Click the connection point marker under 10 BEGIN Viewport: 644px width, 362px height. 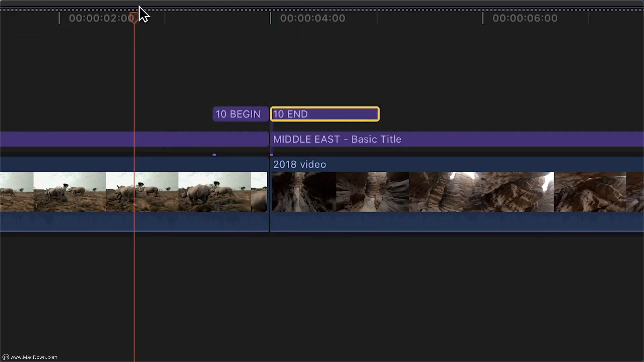coord(214,155)
